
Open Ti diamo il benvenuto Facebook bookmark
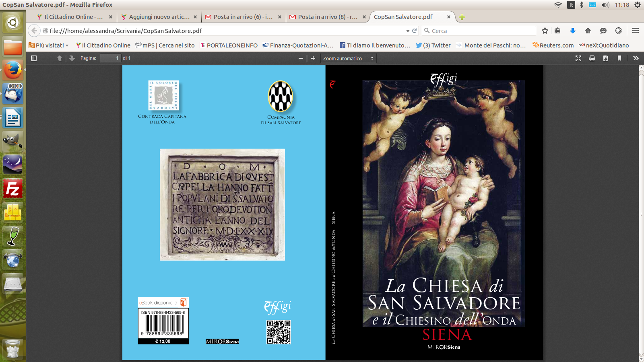(375, 45)
